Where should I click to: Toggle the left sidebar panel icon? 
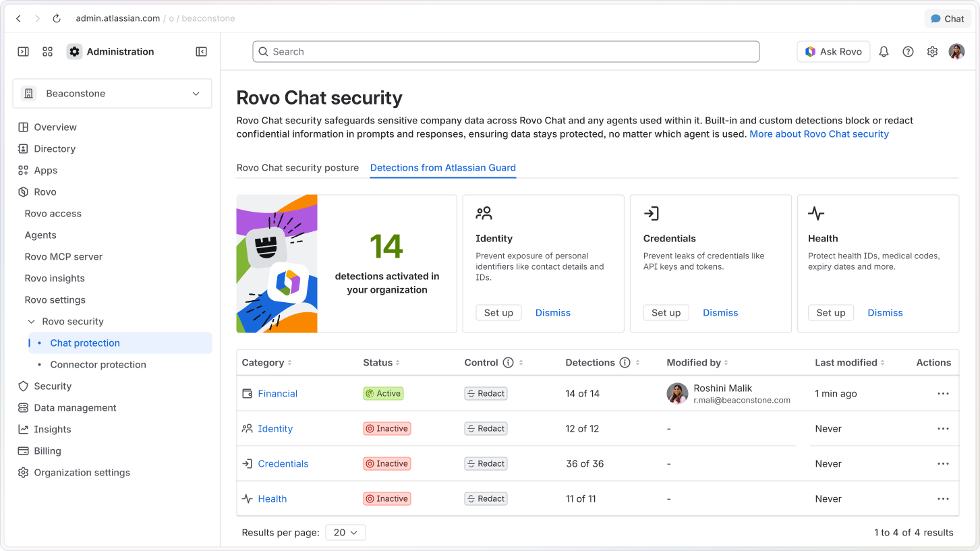tap(24, 52)
